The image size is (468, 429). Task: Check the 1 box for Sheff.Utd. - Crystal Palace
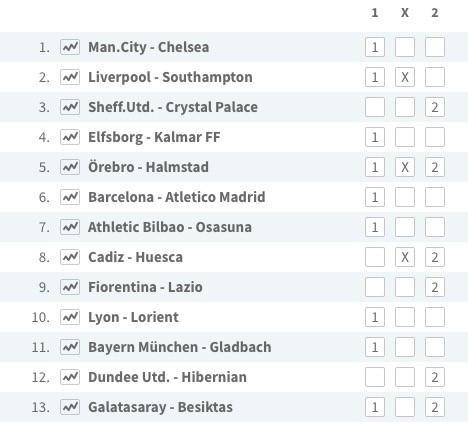[375, 107]
